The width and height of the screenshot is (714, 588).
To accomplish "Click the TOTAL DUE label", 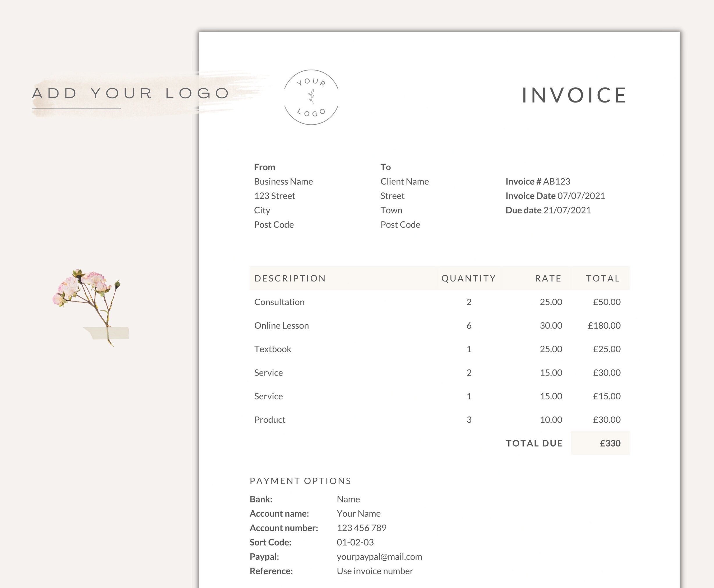I will click(534, 443).
